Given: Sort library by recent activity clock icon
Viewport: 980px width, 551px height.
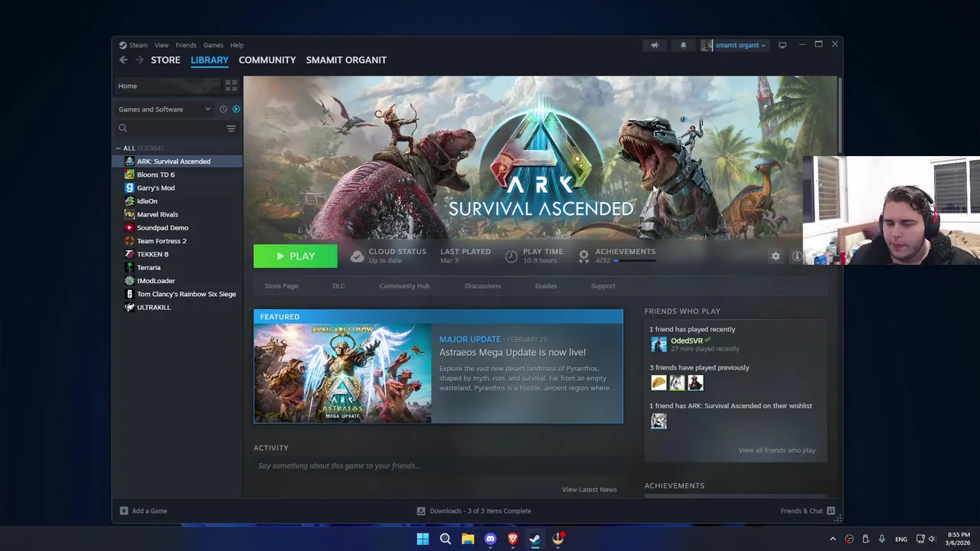Looking at the screenshot, I should pos(223,109).
